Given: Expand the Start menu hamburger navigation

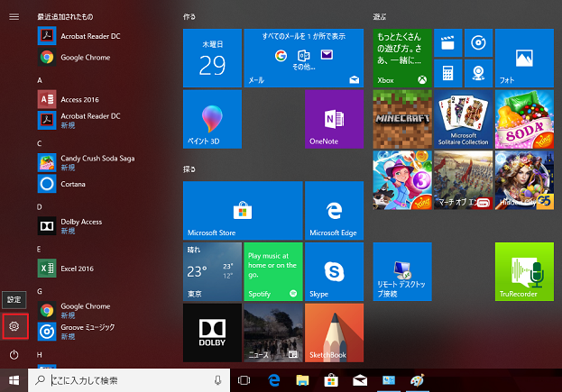Looking at the screenshot, I should click(x=14, y=17).
